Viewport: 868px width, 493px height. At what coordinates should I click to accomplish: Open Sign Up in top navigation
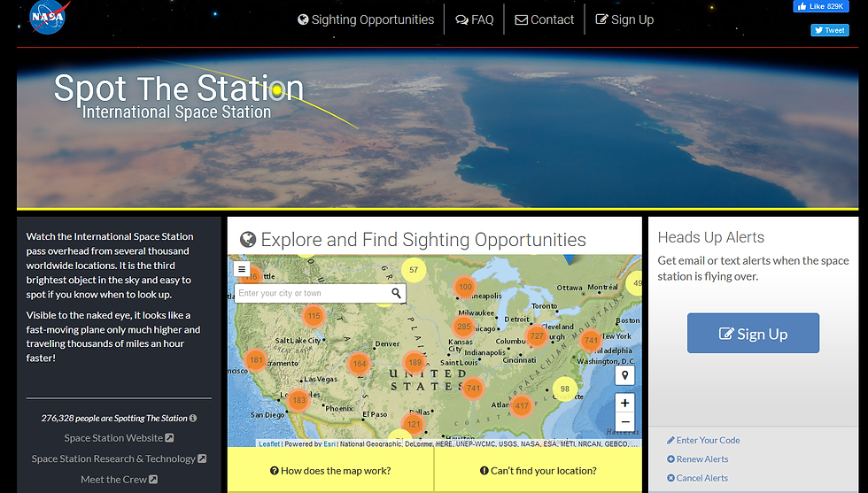pos(624,20)
